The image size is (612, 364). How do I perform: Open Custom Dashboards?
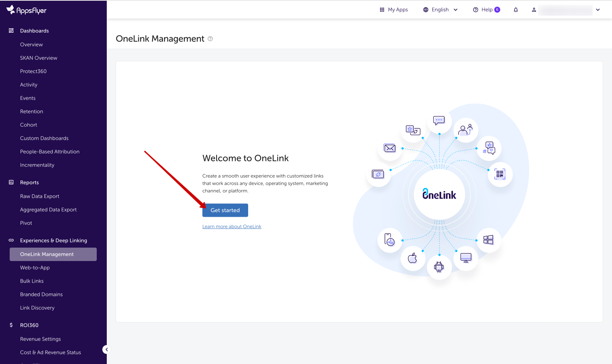(x=44, y=138)
